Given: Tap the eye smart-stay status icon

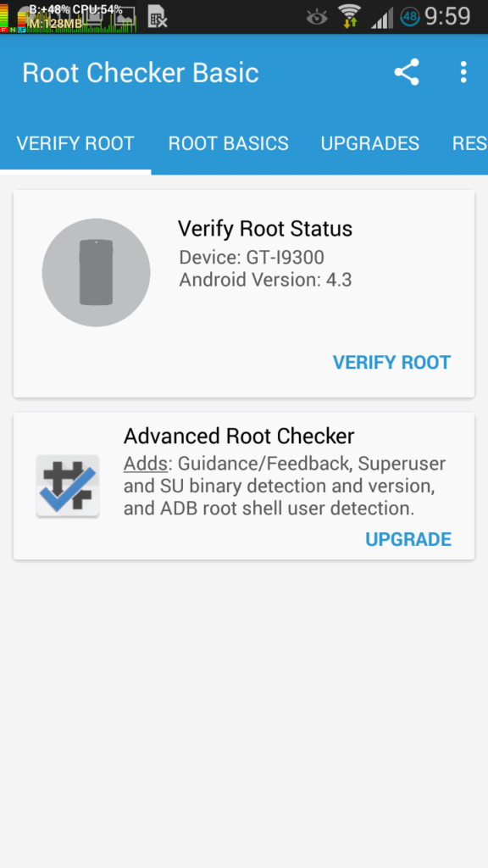Looking at the screenshot, I should click(x=317, y=17).
